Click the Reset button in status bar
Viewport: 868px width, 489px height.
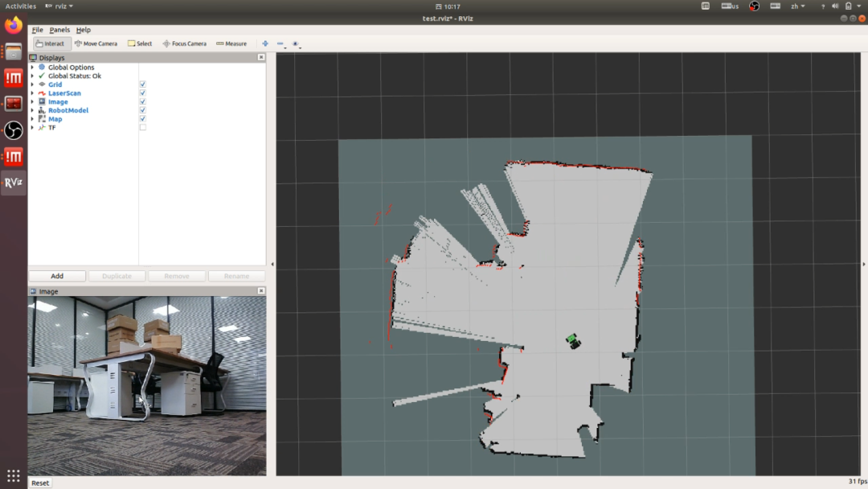[x=40, y=483]
